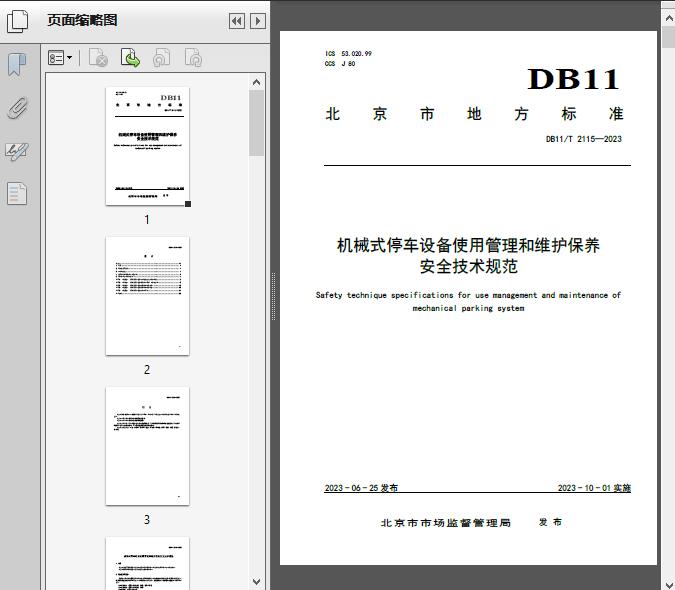Click the rotate counterclockwise pages icon

point(161,58)
